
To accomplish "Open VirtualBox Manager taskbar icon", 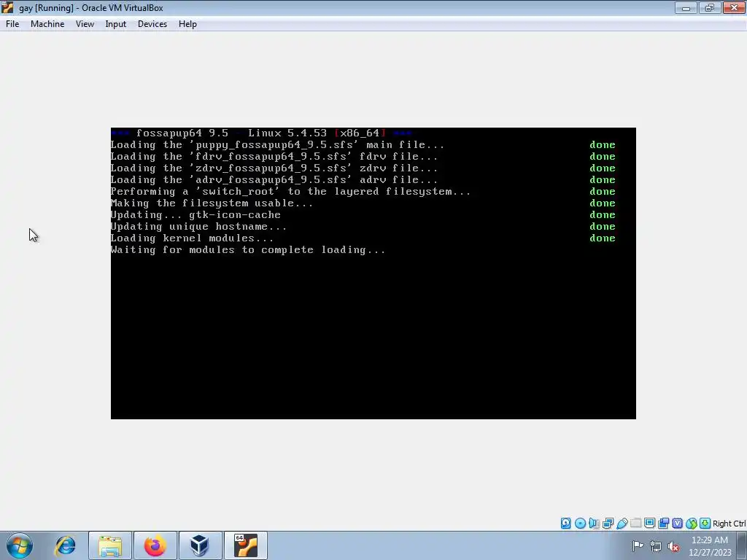I will (x=200, y=545).
